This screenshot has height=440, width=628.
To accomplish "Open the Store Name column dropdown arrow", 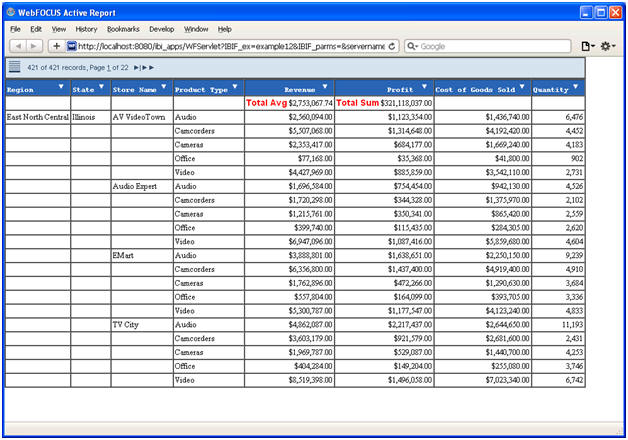I will tap(163, 86).
